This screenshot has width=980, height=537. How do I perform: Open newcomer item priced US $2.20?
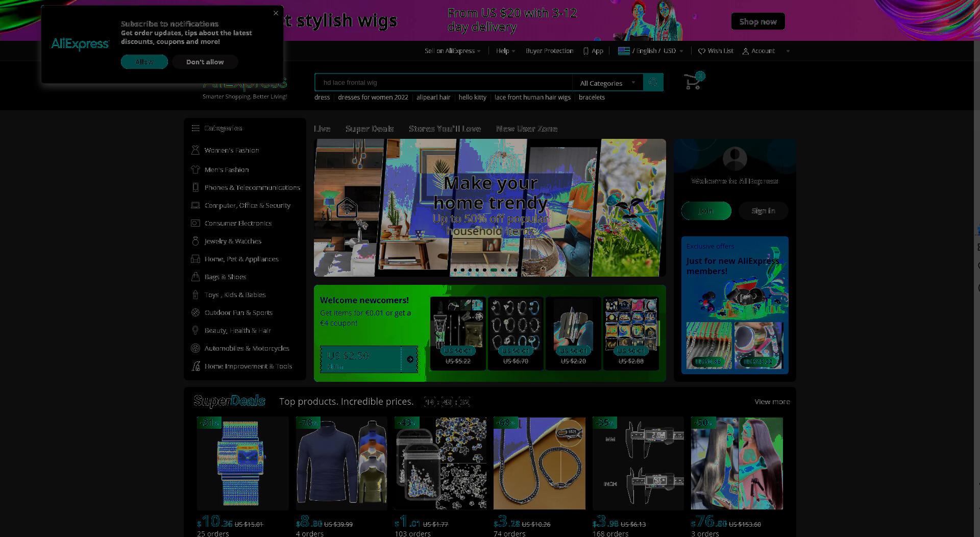[573, 333]
